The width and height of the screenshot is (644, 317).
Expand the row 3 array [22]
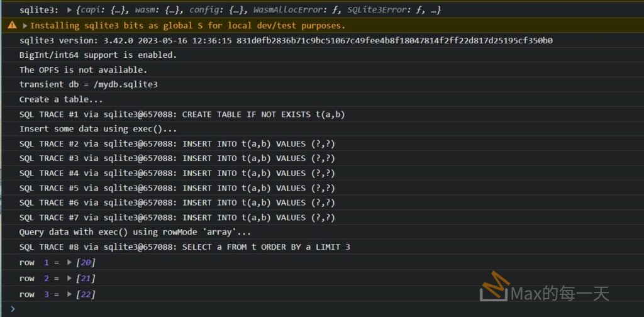click(x=70, y=294)
